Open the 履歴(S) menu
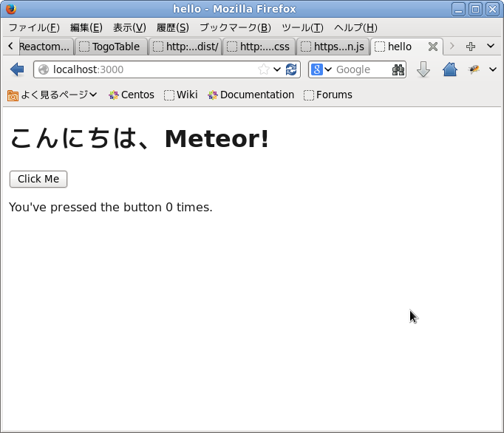The image size is (504, 433). click(173, 27)
